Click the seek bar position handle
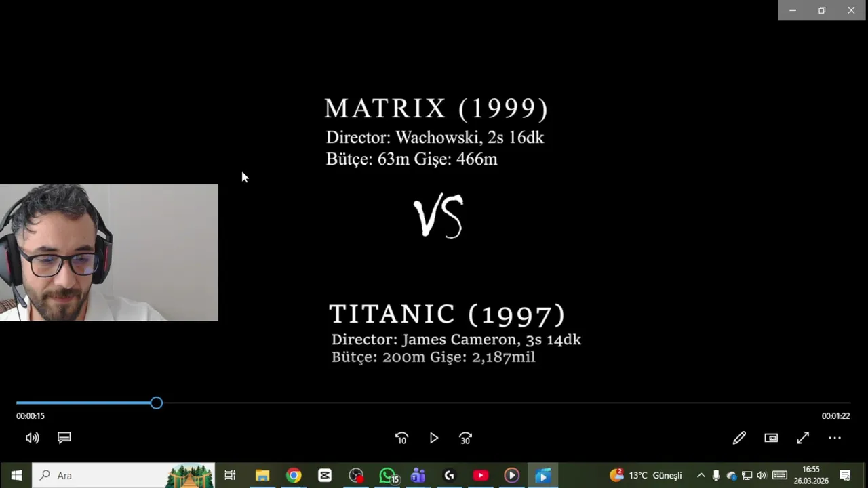 pyautogui.click(x=157, y=403)
